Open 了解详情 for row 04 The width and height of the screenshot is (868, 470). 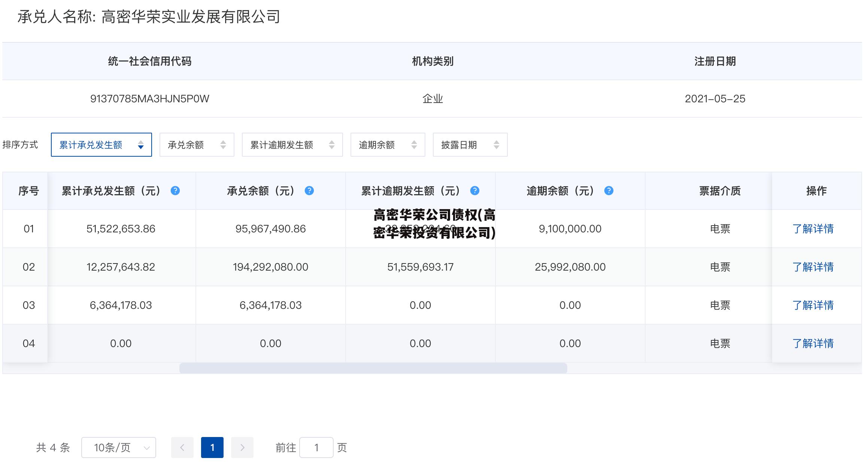pyautogui.click(x=813, y=343)
